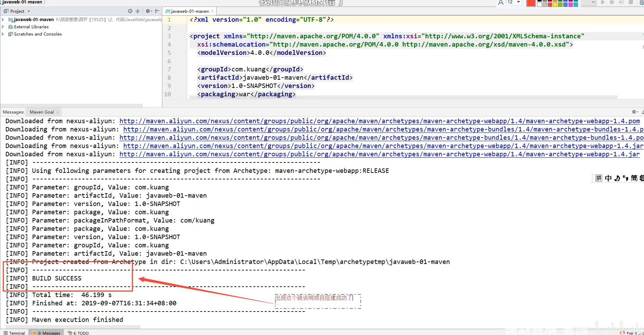Click the 'BUILD SUCCESS' output line
The image size is (644, 335).
coord(44,278)
